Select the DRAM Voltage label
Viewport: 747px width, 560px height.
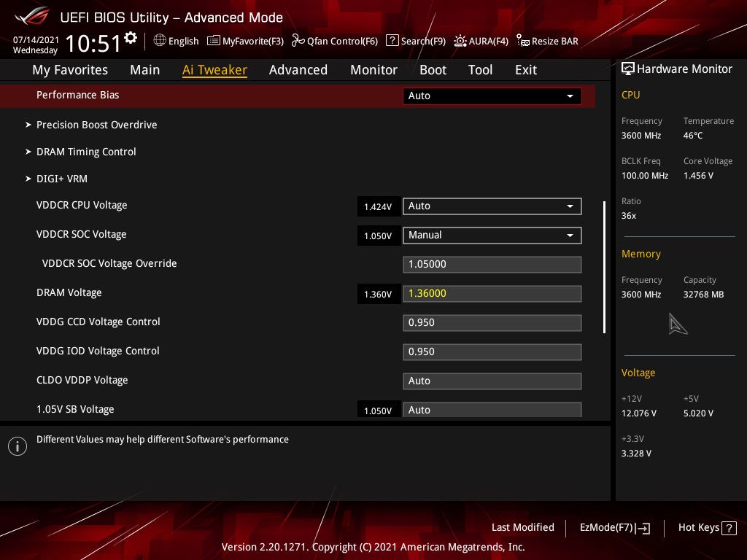pos(69,293)
